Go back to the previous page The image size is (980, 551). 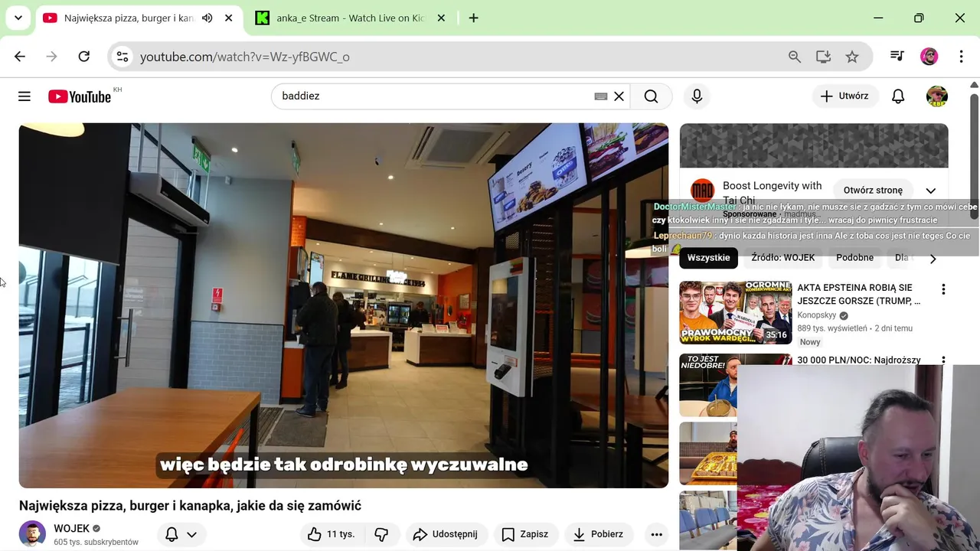coord(20,56)
